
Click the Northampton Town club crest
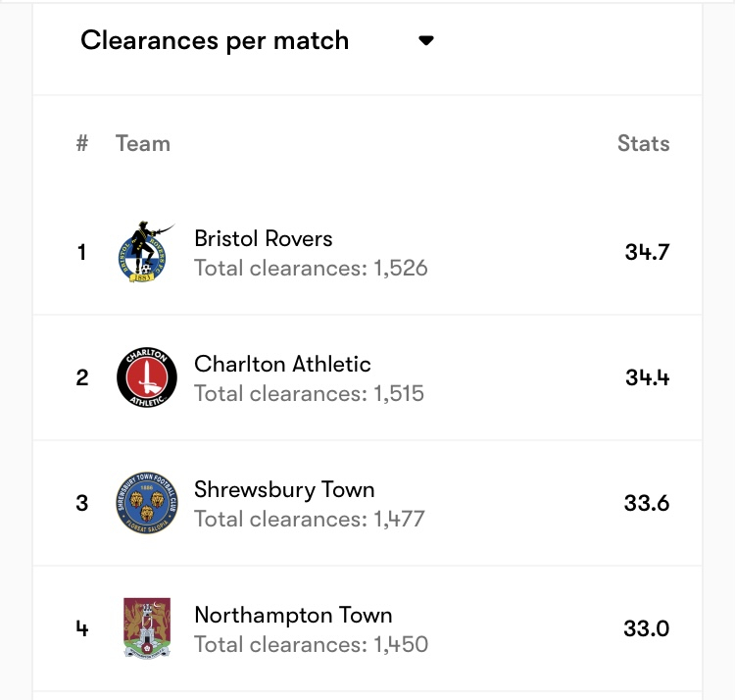pyautogui.click(x=146, y=628)
